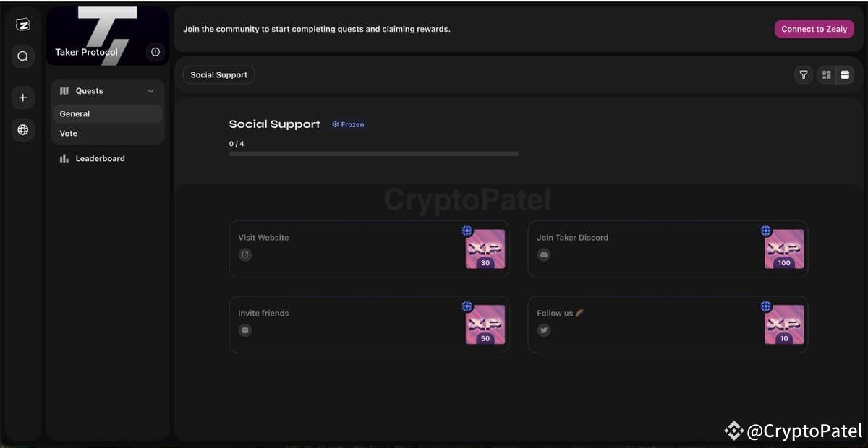Open the Join Taker Discord quest card
Image resolution: width=868 pixels, height=448 pixels.
[668, 249]
